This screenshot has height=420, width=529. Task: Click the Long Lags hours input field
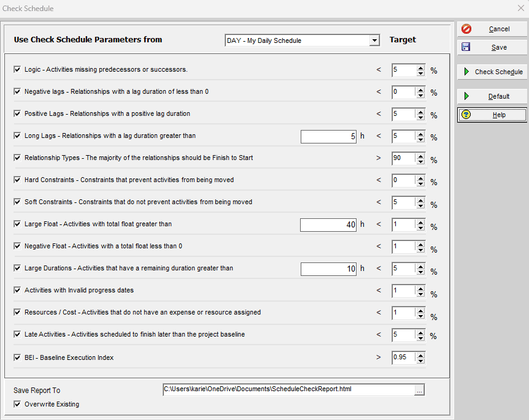coord(328,136)
